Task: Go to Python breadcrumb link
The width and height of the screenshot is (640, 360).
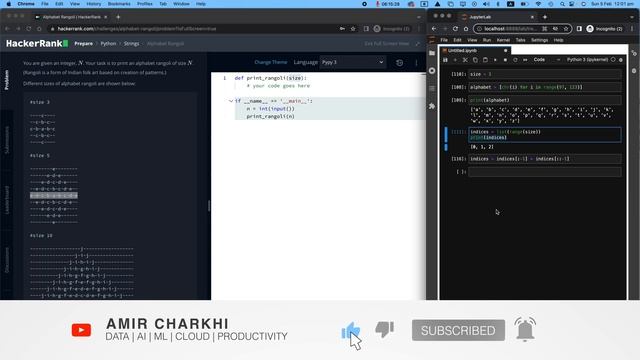Action: [108, 44]
